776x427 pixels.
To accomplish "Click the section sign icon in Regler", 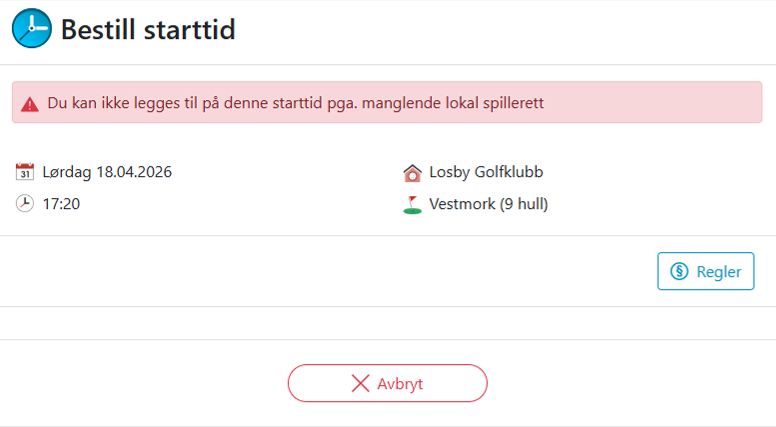I will 680,271.
